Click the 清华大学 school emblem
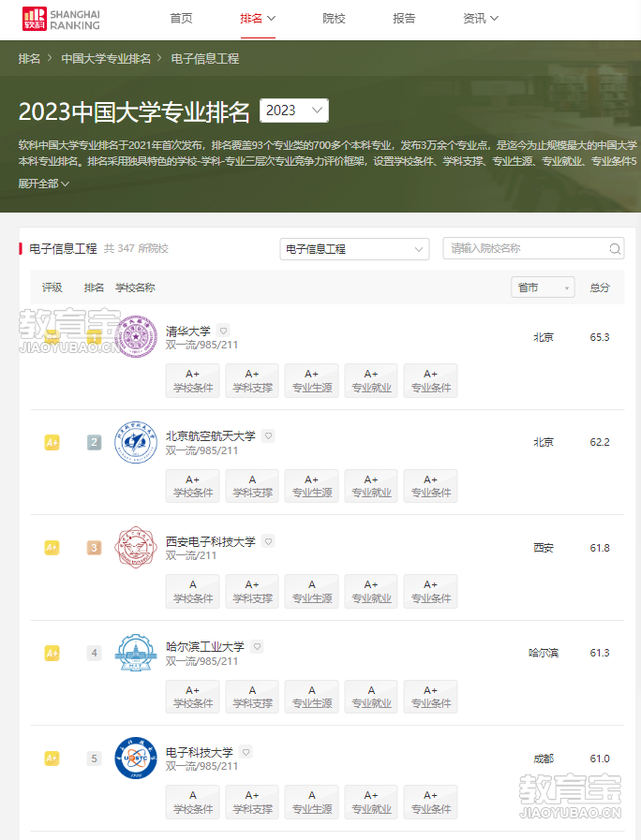Viewport: 641px width, 840px height. tap(136, 336)
